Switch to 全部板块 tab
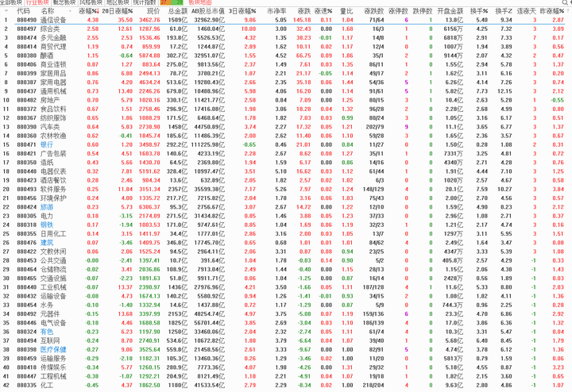572x392 pixels. pos(11,2)
